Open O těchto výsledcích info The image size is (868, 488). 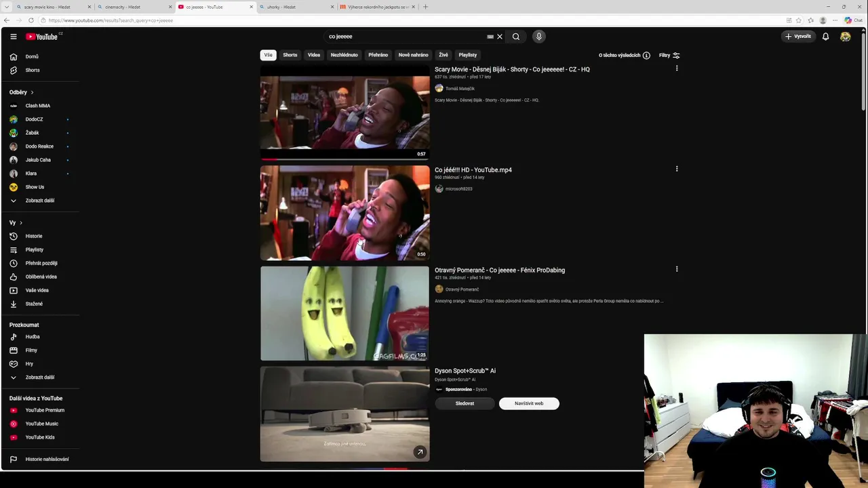click(624, 56)
